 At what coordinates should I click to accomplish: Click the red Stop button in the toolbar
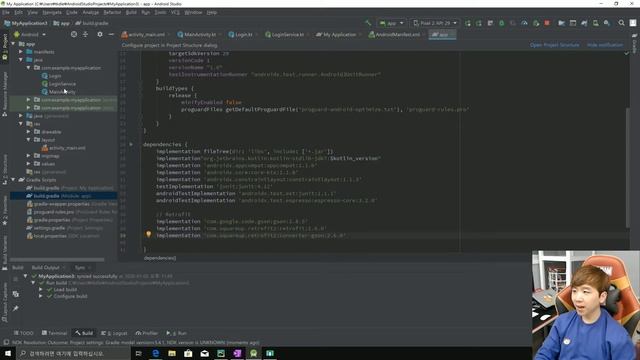pos(547,23)
